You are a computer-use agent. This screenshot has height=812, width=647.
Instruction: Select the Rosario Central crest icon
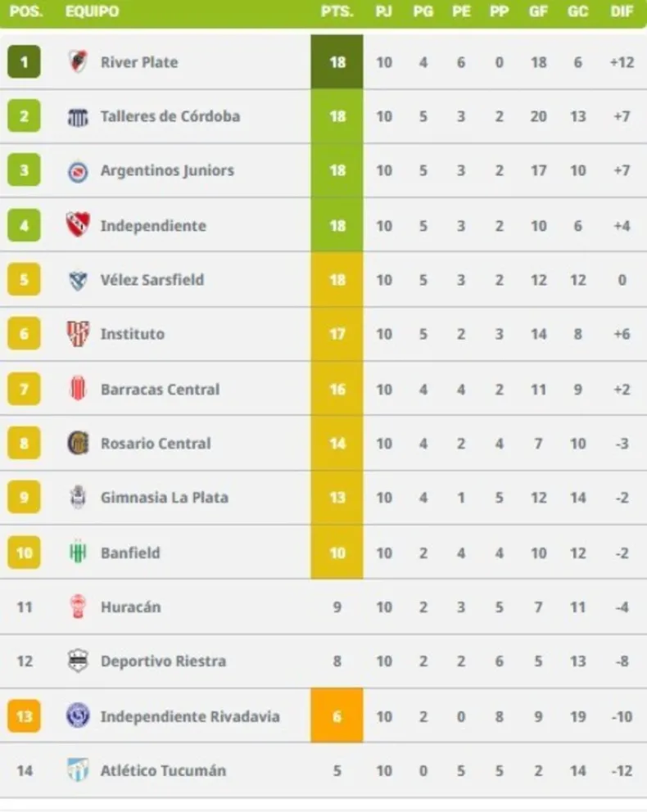click(79, 443)
